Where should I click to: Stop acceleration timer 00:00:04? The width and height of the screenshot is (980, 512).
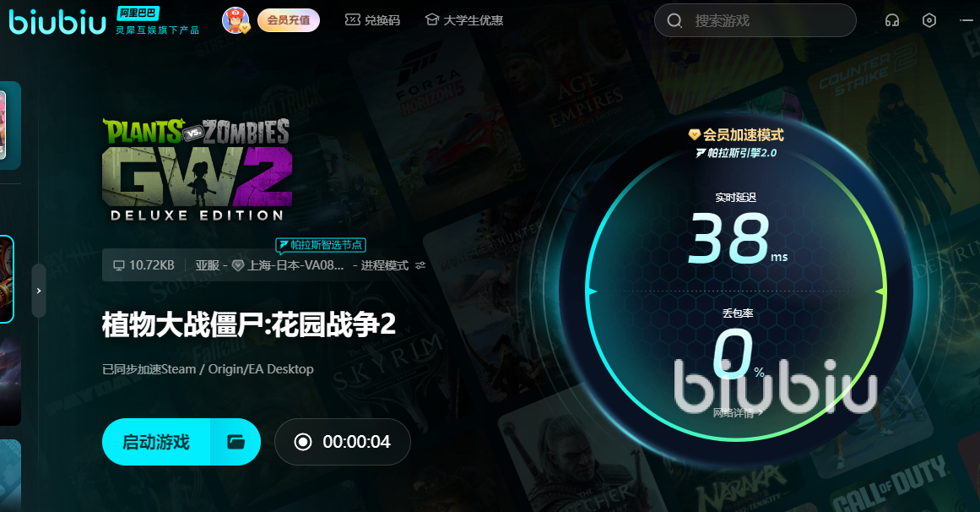pos(343,442)
